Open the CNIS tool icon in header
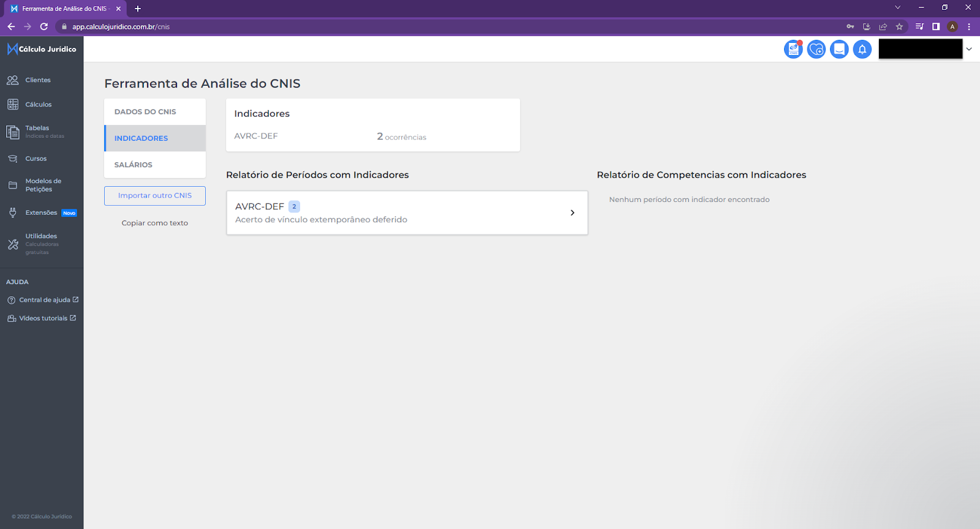Screen dimensions: 980x529 click(x=793, y=49)
